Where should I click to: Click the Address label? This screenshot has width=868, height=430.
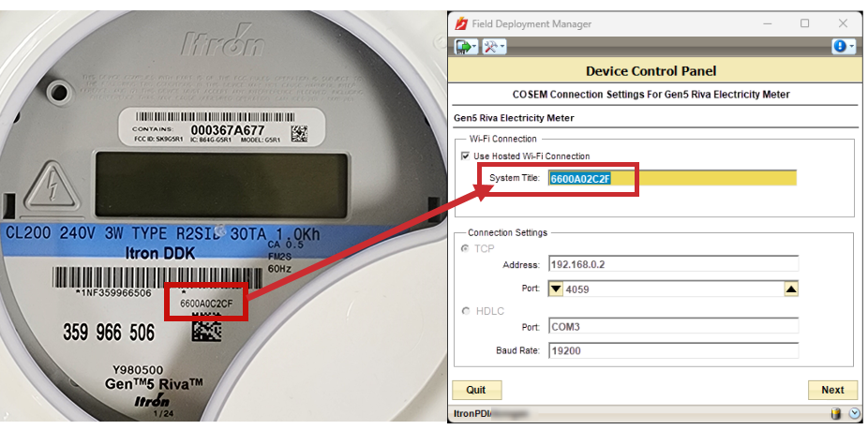[521, 264]
